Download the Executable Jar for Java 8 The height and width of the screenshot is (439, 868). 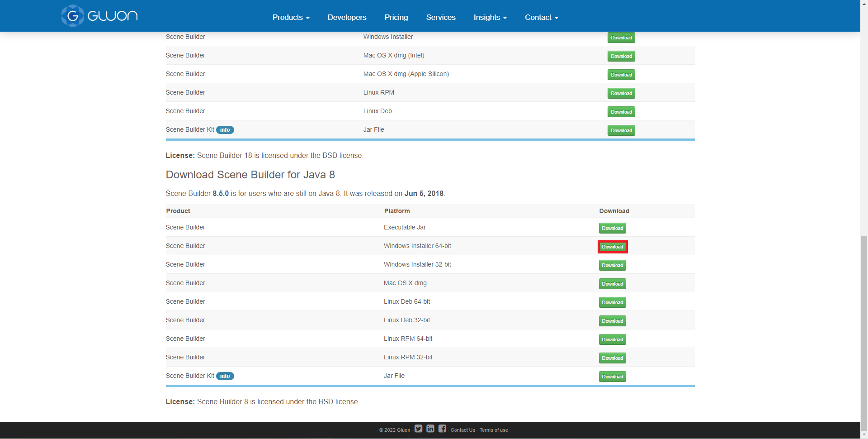[x=613, y=228]
